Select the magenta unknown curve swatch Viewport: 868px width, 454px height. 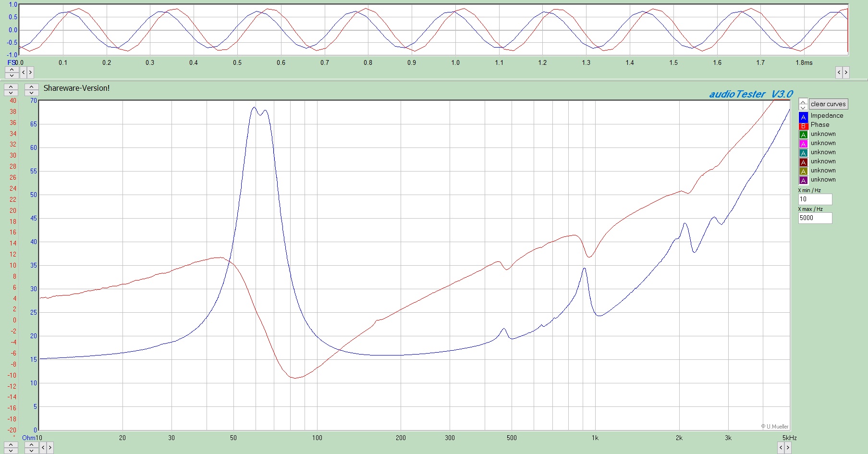(803, 144)
